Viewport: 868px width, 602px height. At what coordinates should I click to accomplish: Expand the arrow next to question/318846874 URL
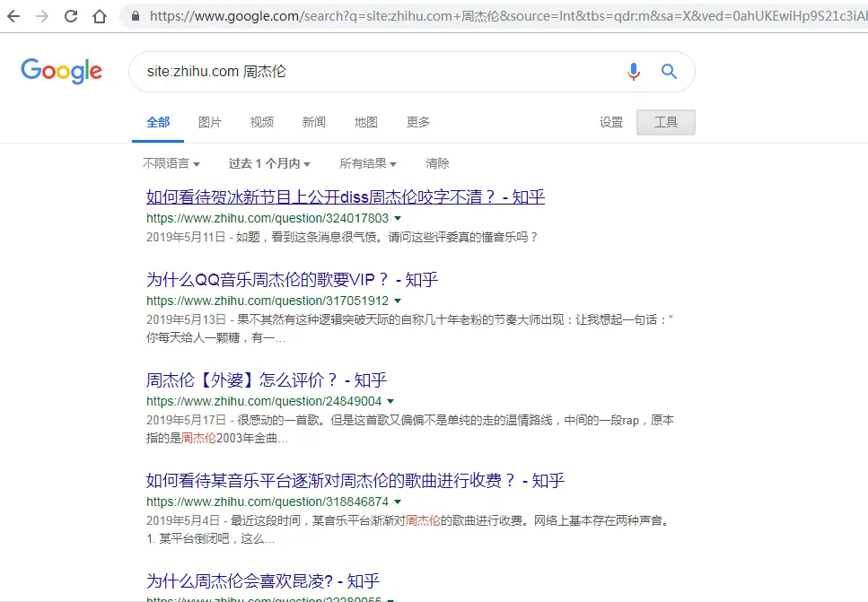pyautogui.click(x=398, y=502)
